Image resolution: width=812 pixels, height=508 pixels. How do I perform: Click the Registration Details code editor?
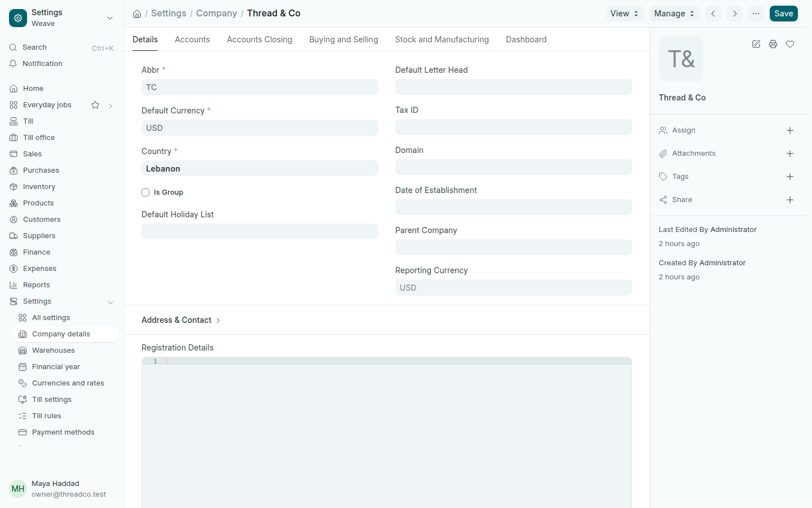(387, 432)
